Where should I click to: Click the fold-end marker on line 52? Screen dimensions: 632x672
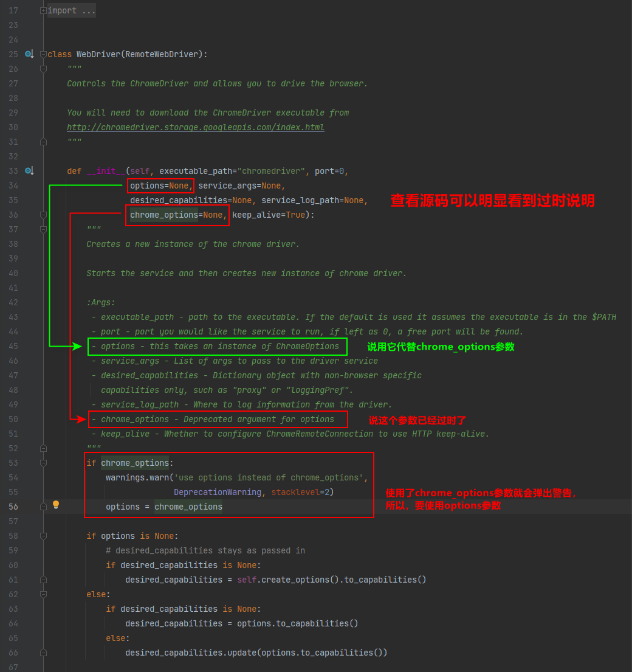pyautogui.click(x=43, y=448)
